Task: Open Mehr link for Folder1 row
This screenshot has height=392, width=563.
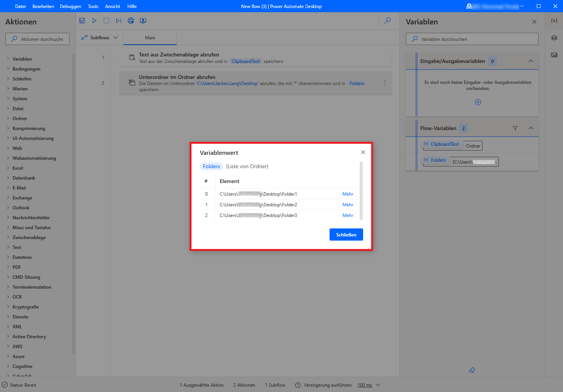Action: (x=348, y=194)
